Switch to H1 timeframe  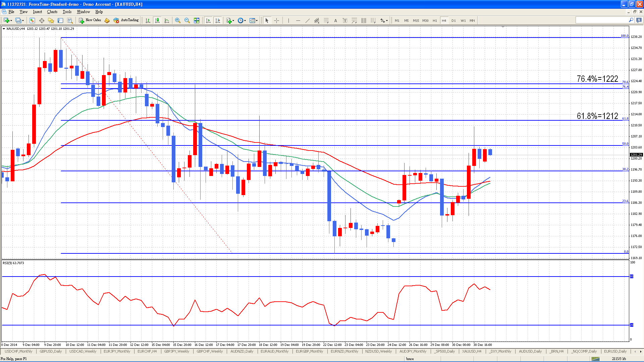tap(435, 20)
